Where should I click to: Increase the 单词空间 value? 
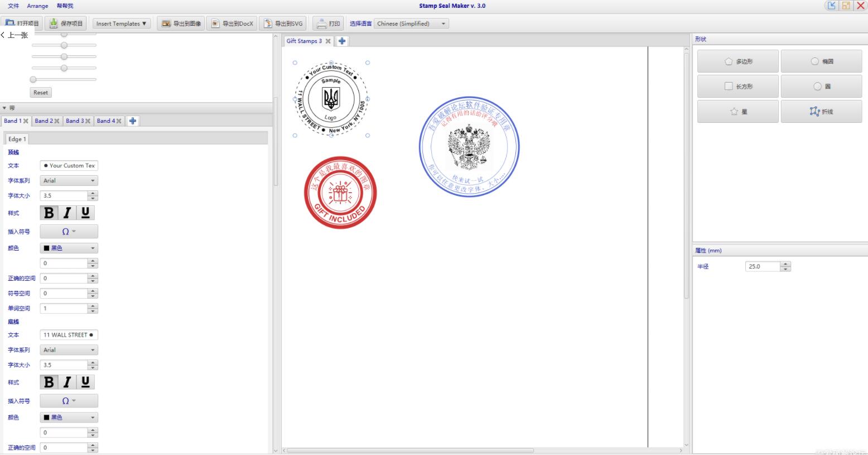point(93,306)
